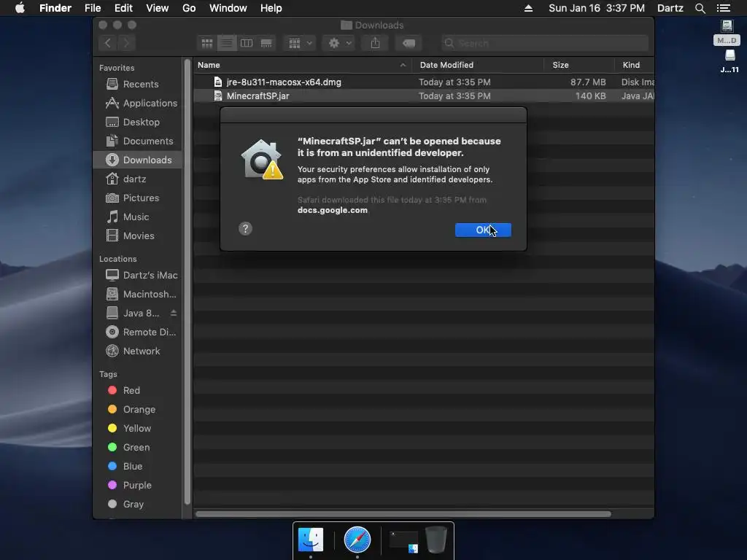The width and height of the screenshot is (747, 560).
Task: Click the horizontal scrollbar of file list
Action: (403, 514)
